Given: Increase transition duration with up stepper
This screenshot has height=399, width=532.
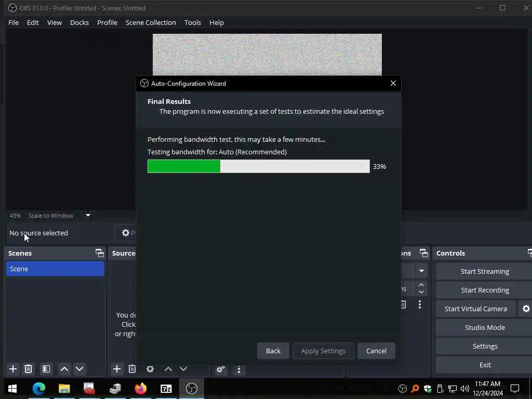Looking at the screenshot, I should click(x=421, y=285).
